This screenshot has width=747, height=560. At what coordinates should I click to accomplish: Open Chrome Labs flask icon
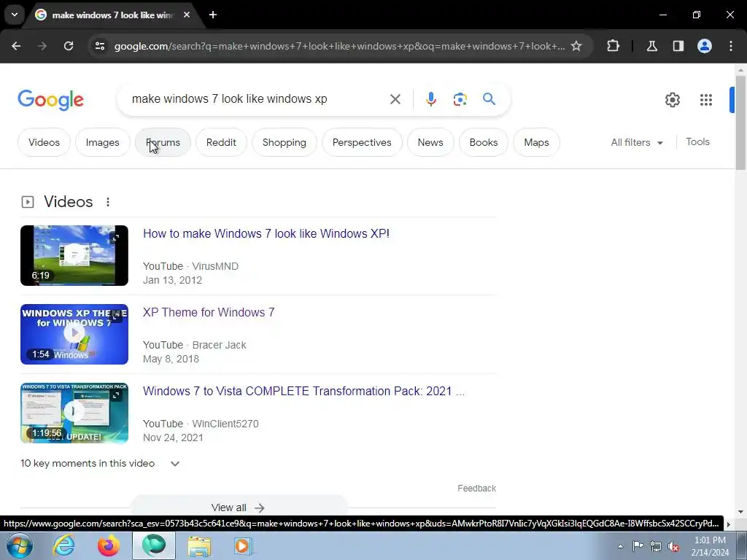tap(651, 46)
